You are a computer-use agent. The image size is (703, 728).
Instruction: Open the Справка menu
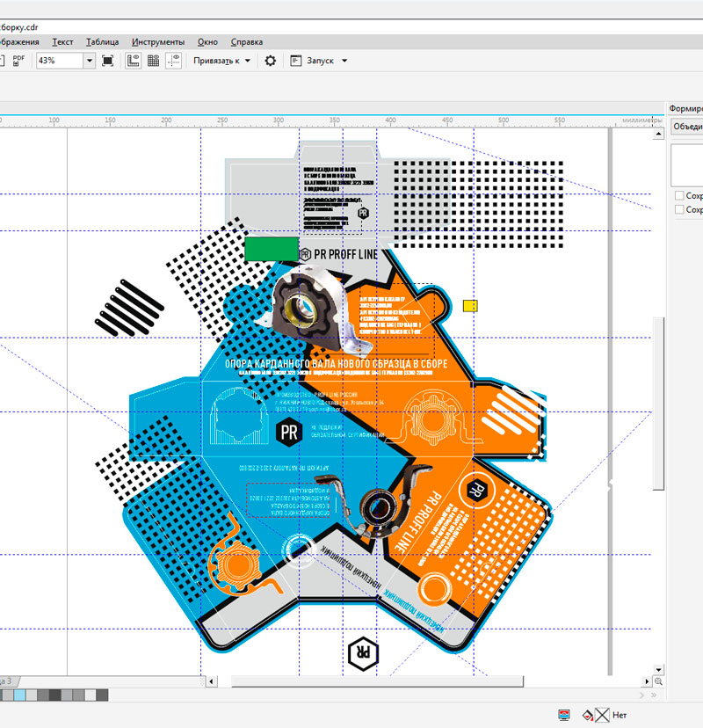pyautogui.click(x=246, y=41)
